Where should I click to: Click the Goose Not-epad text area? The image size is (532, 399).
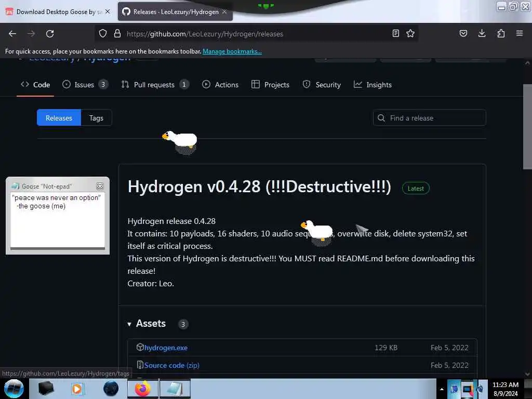58,220
